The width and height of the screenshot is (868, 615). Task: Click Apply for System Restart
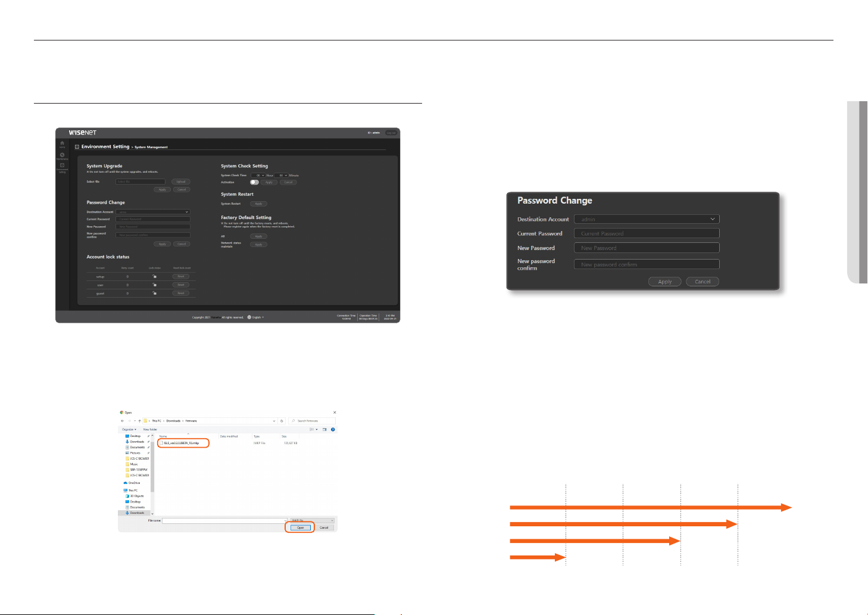[258, 204]
